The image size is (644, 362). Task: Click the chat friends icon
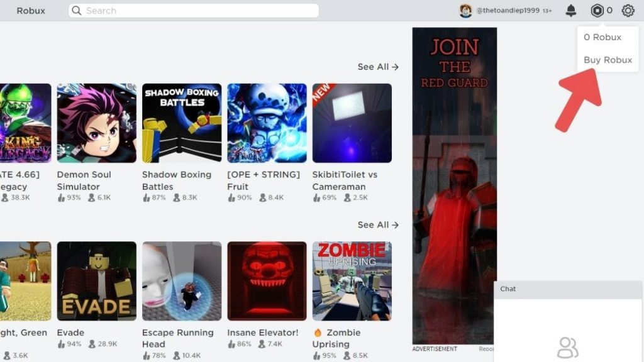tap(568, 348)
